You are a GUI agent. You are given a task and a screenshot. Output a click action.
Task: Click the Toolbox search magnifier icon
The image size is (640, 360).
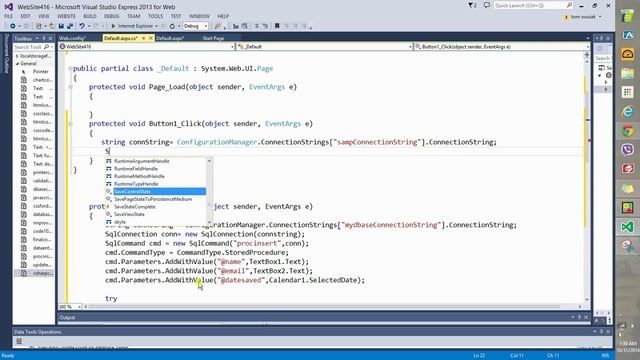[x=46, y=47]
